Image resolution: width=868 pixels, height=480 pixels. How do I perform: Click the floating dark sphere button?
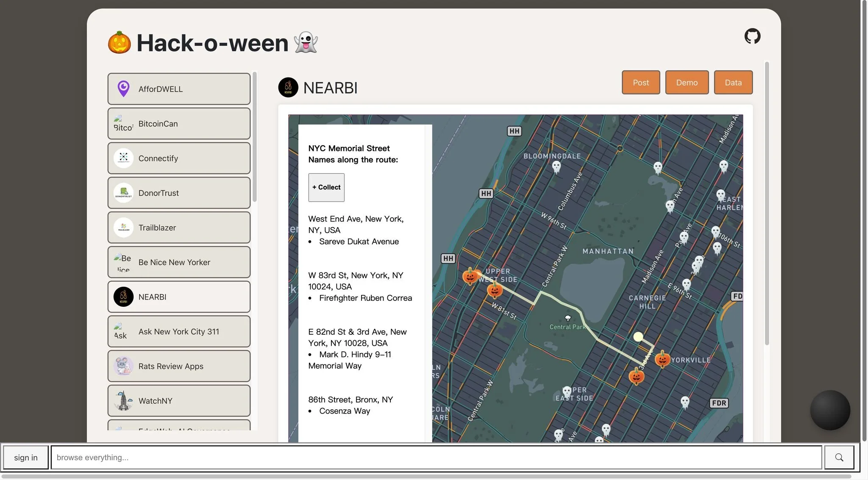pyautogui.click(x=830, y=410)
